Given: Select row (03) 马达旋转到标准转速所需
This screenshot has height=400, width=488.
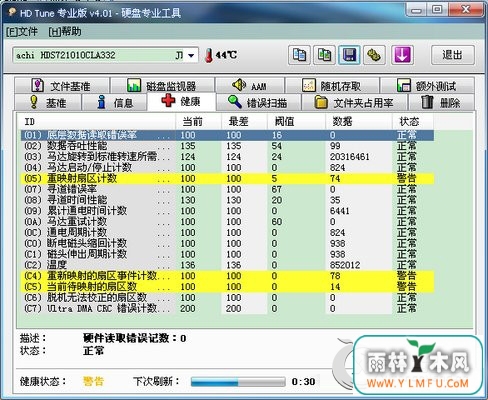Looking at the screenshot, I should coord(227,157).
